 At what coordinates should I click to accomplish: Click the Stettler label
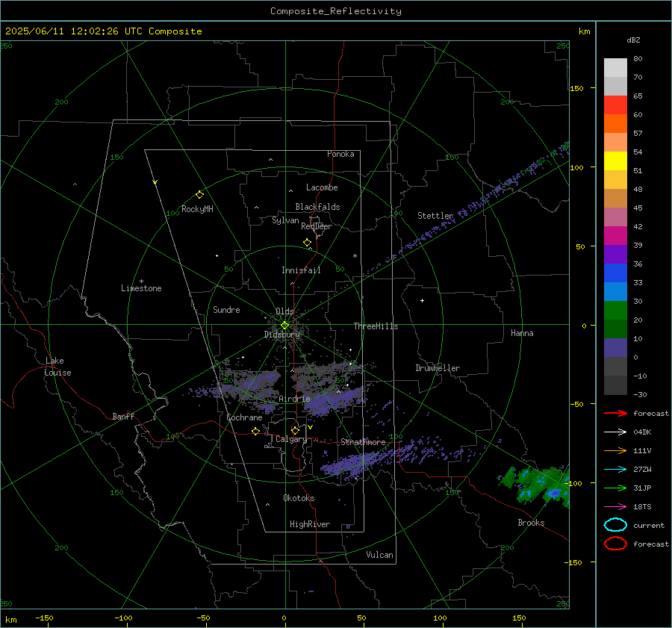pyautogui.click(x=435, y=216)
